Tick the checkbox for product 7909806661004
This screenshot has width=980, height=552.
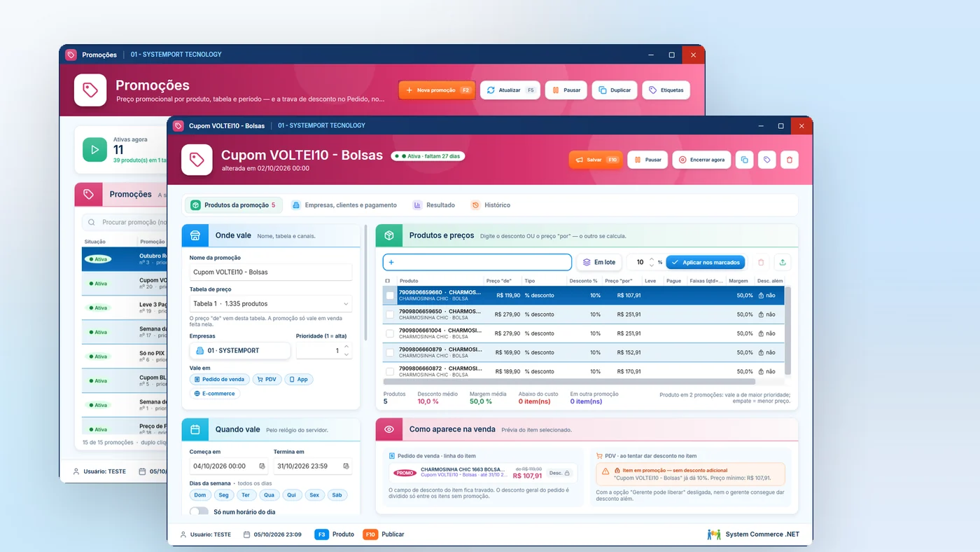click(x=390, y=333)
